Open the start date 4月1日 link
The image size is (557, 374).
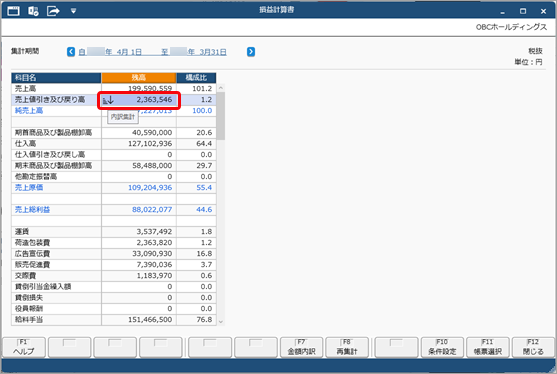coord(110,52)
